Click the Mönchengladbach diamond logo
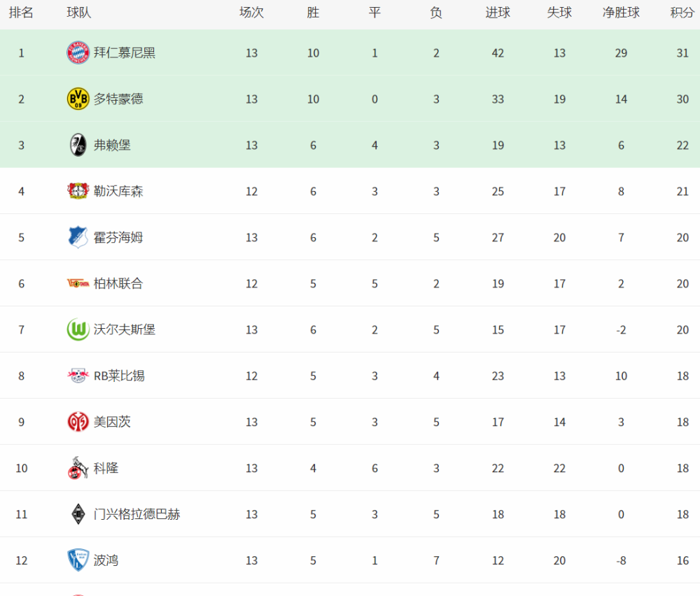Image resolution: width=700 pixels, height=596 pixels. [x=78, y=514]
